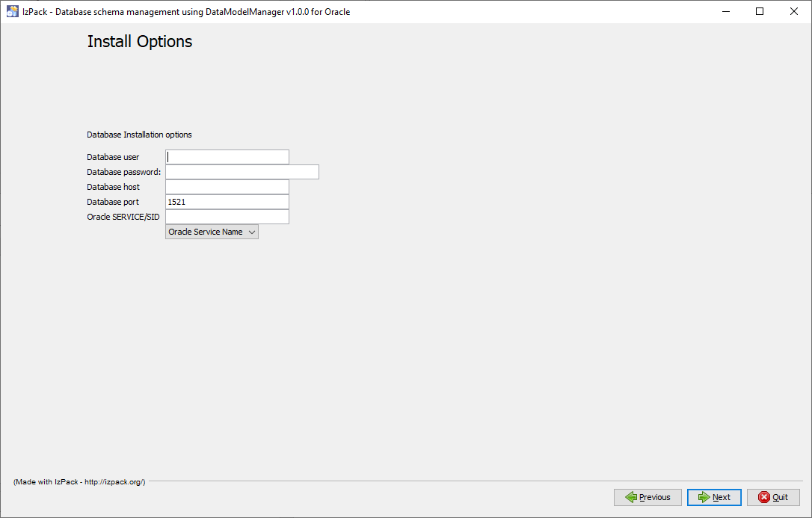
Task: Go back with the Previous button
Action: [648, 497]
